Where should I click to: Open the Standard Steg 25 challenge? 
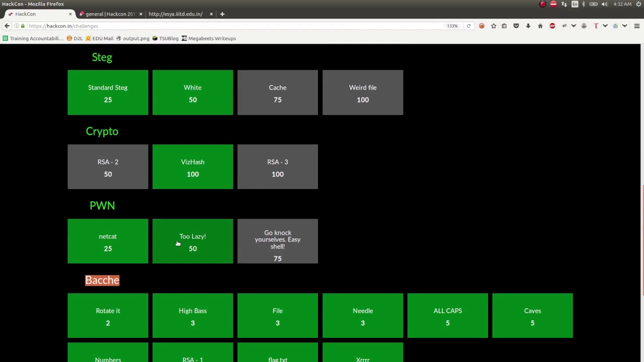point(108,93)
